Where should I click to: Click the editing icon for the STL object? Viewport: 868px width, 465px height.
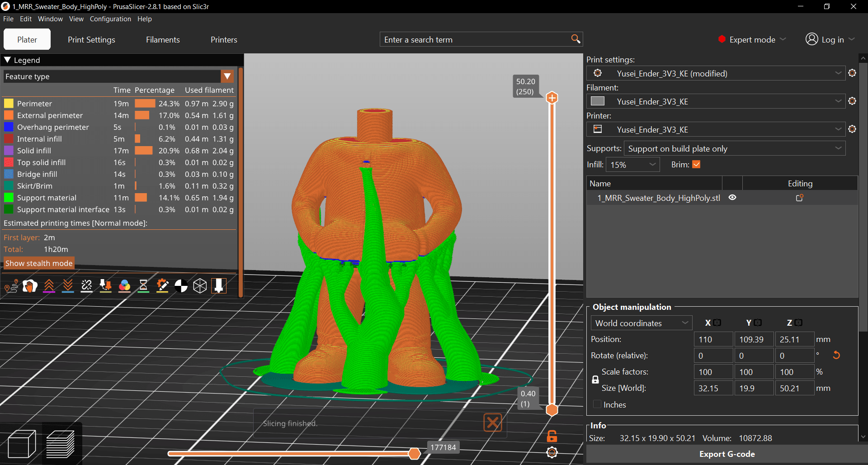pyautogui.click(x=800, y=198)
